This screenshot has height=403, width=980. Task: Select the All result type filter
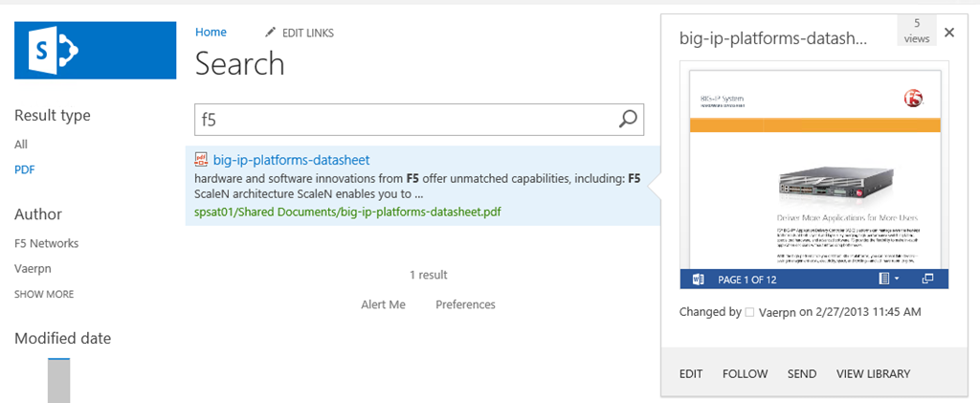tap(21, 145)
